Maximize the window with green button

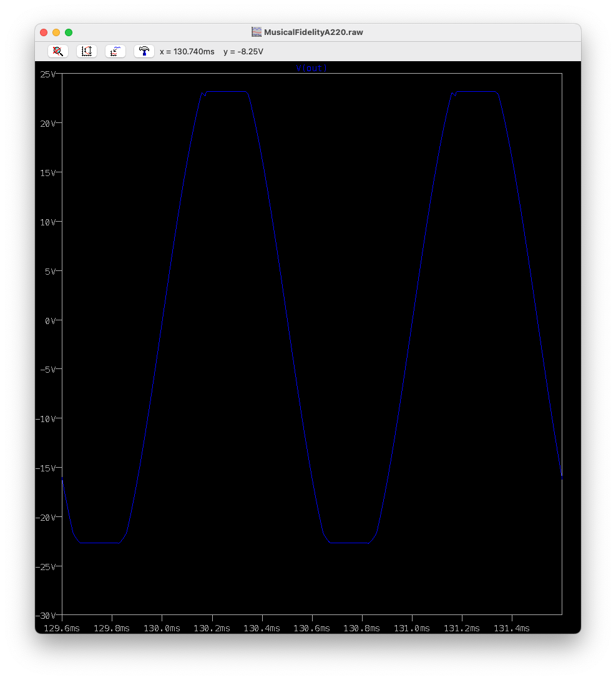point(69,32)
